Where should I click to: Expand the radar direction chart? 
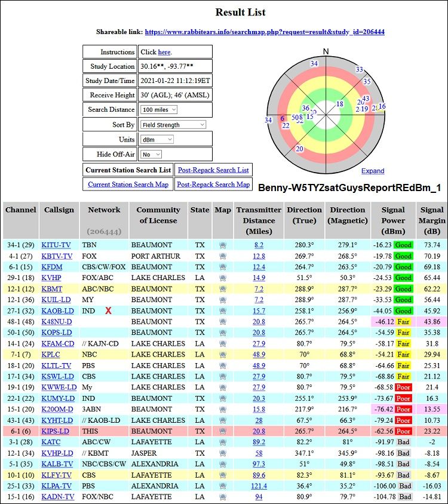373,171
